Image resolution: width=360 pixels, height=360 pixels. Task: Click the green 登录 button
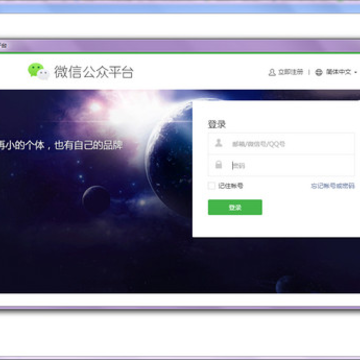pos(235,207)
